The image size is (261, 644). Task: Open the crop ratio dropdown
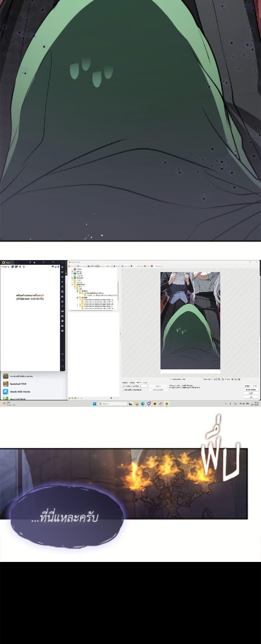click(x=135, y=386)
